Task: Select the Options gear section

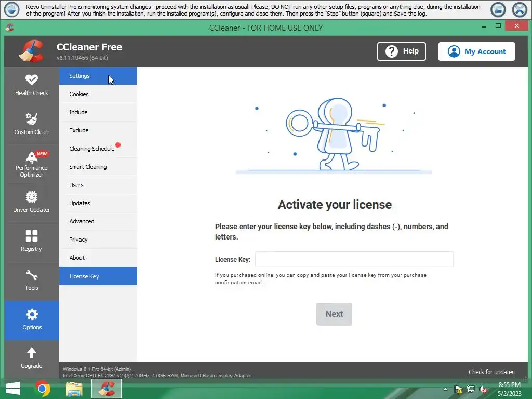Action: pyautogui.click(x=32, y=320)
